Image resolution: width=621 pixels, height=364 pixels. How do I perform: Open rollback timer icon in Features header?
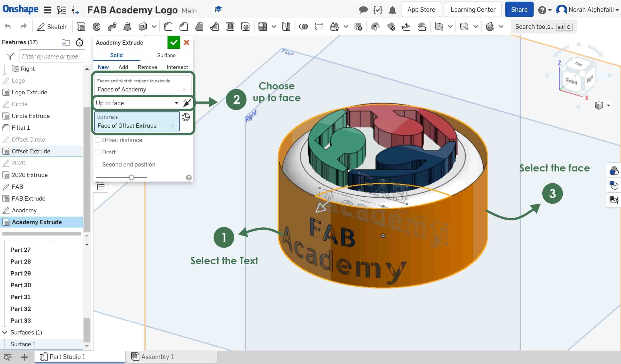(x=79, y=42)
